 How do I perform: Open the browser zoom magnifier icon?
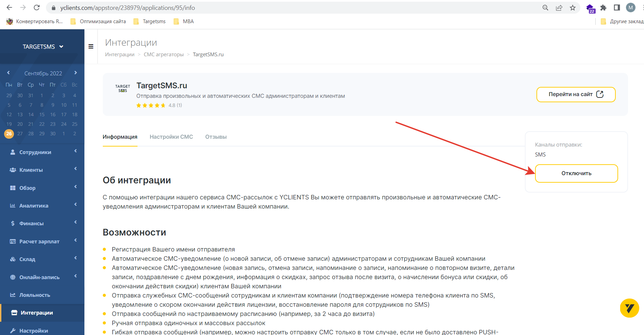click(545, 7)
